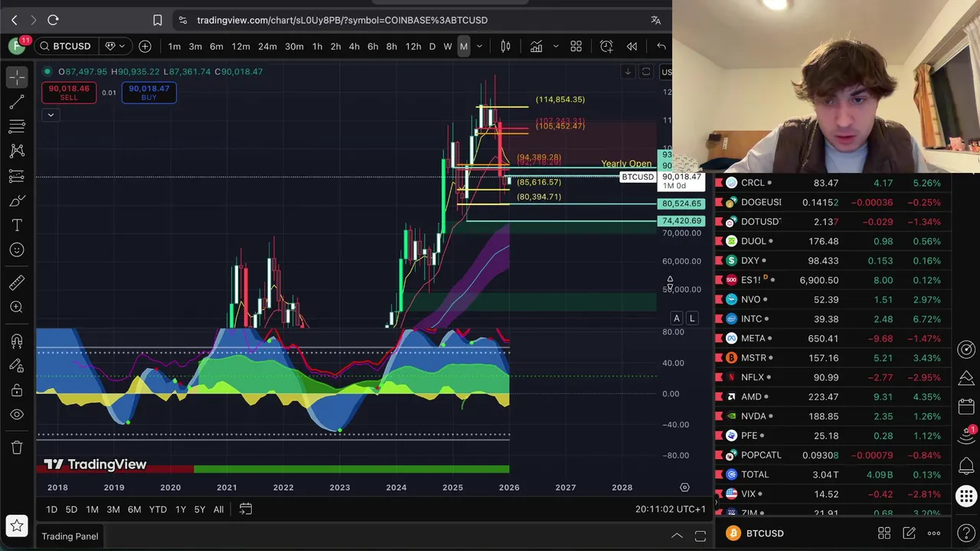Viewport: 980px width, 551px height.
Task: Click the 20:11:02 UTC+1 timezone label
Action: pyautogui.click(x=670, y=510)
